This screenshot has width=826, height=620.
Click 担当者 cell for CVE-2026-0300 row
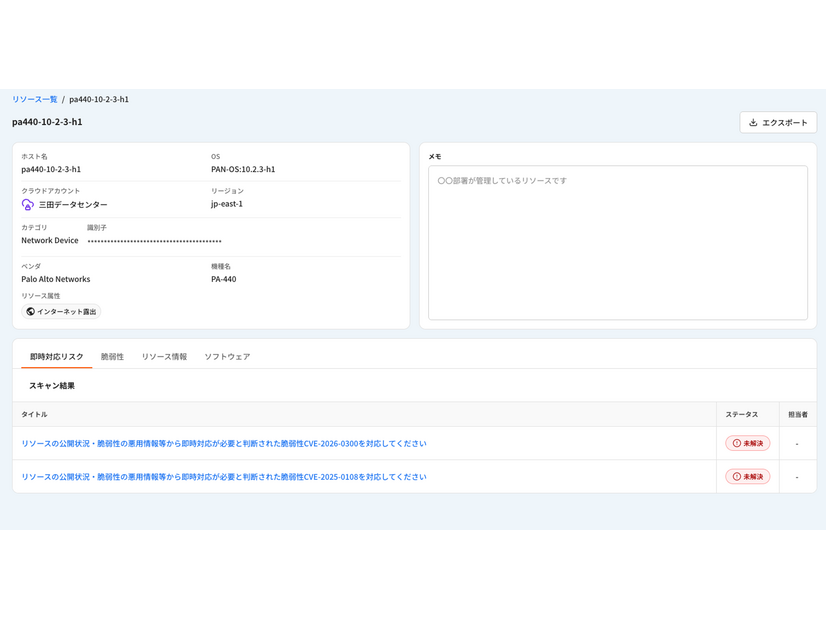pos(798,444)
